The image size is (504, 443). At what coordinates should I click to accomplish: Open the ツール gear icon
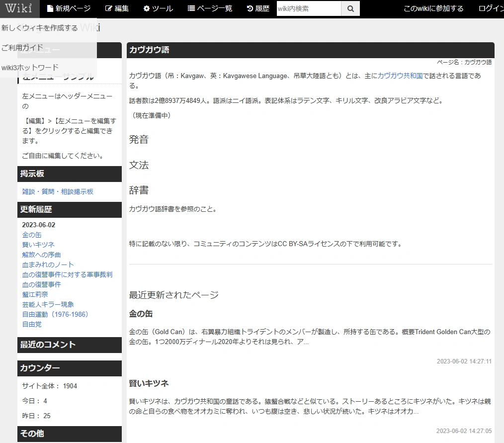pyautogui.click(x=146, y=8)
